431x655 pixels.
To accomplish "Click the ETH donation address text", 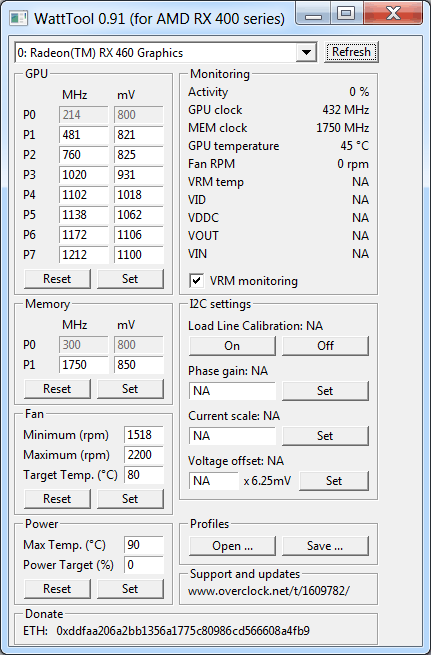I will tap(183, 631).
